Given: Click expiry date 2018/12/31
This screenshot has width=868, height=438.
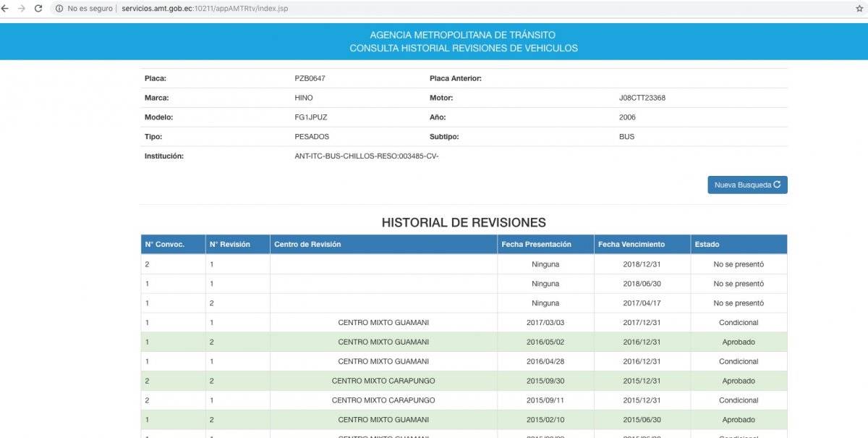Looking at the screenshot, I should 642,264.
